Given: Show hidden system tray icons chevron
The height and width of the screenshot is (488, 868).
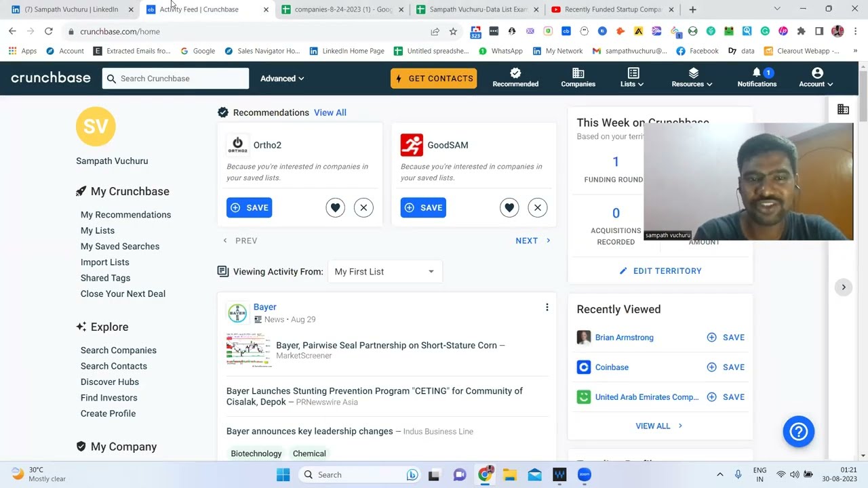Looking at the screenshot, I should pos(720,474).
